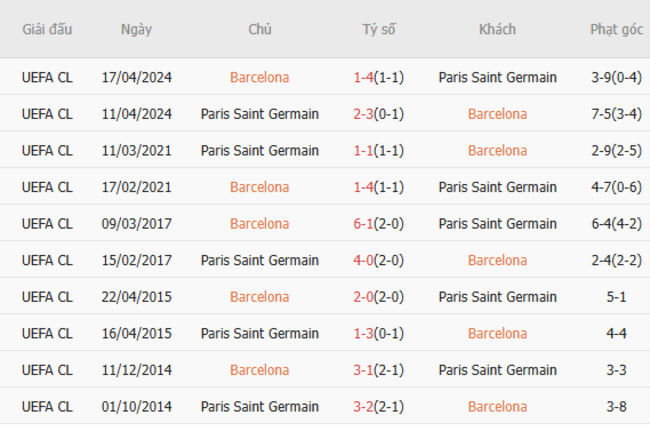Open the 3-2 score from 01/10/2014
This screenshot has width=650, height=431.
pyautogui.click(x=364, y=407)
